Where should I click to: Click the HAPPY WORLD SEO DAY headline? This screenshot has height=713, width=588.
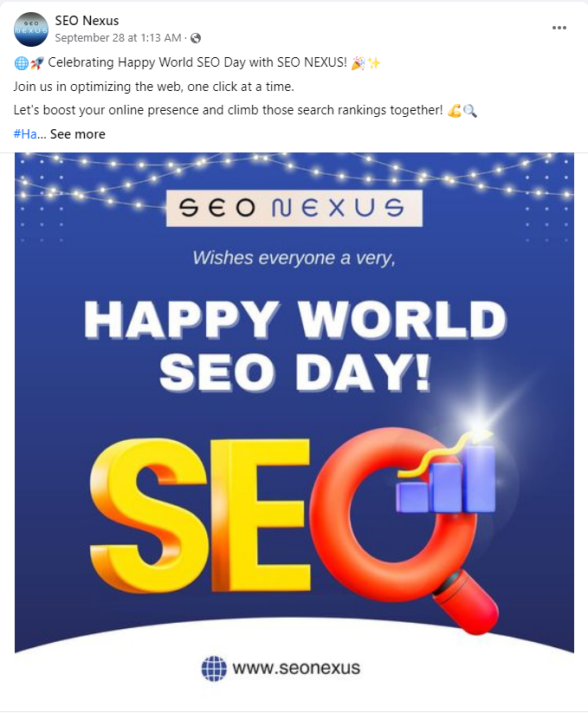pyautogui.click(x=294, y=341)
